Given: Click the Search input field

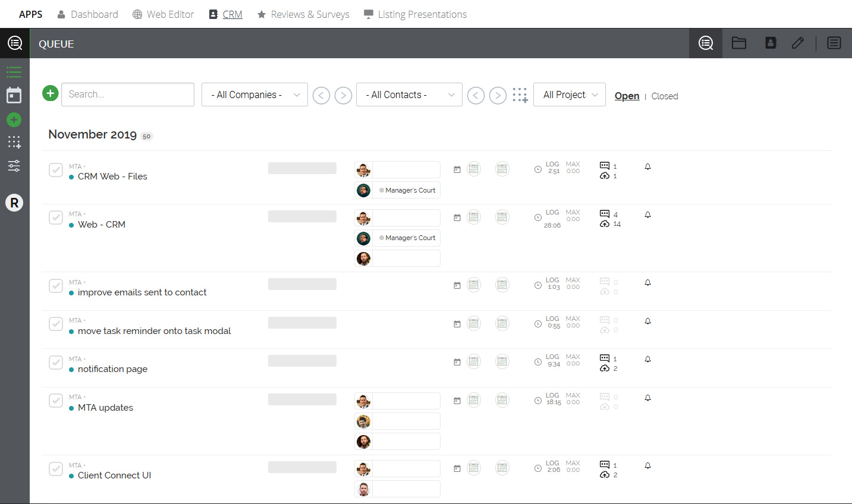Looking at the screenshot, I should coord(128,94).
